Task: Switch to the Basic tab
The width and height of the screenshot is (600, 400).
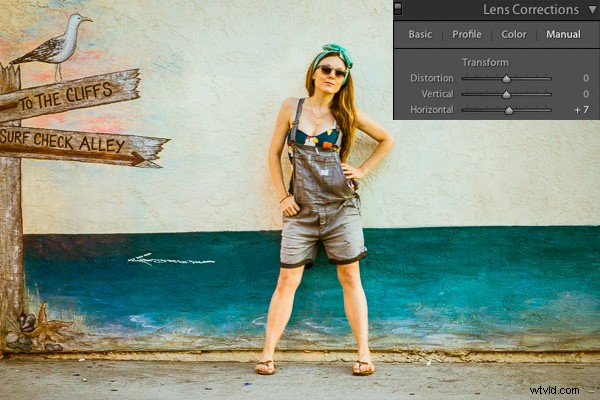Action: pyautogui.click(x=420, y=34)
